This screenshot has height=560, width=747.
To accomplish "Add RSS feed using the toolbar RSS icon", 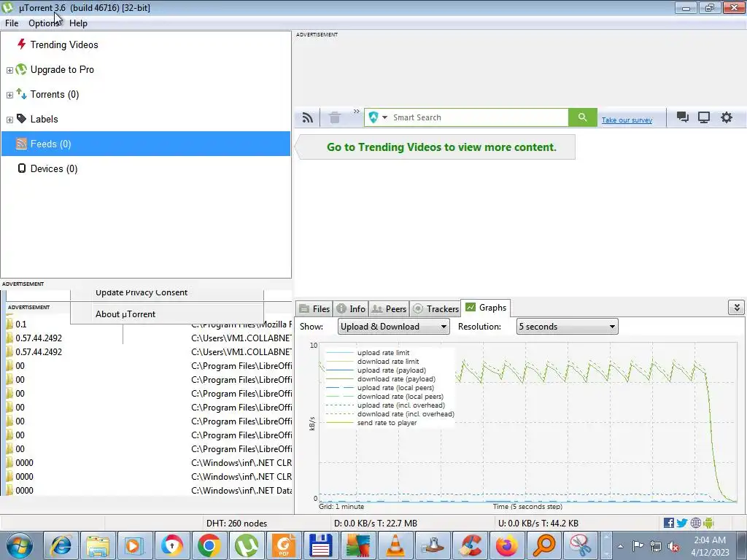I will coord(308,117).
